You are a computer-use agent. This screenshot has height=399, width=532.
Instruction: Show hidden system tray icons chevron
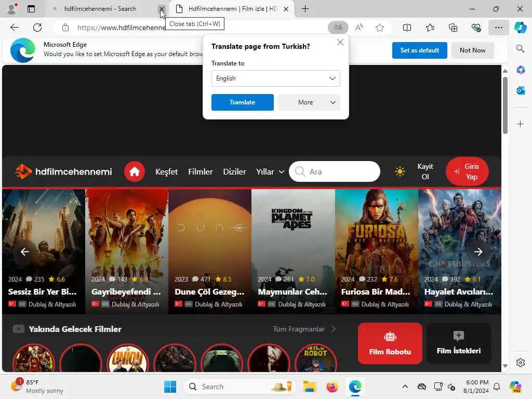coord(405,387)
